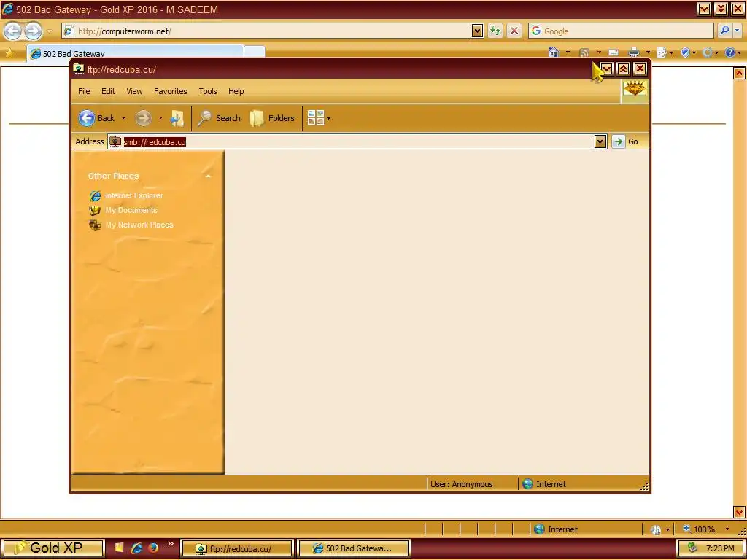This screenshot has height=560, width=747.
Task: Open the Tools menu in FTP window
Action: [208, 91]
